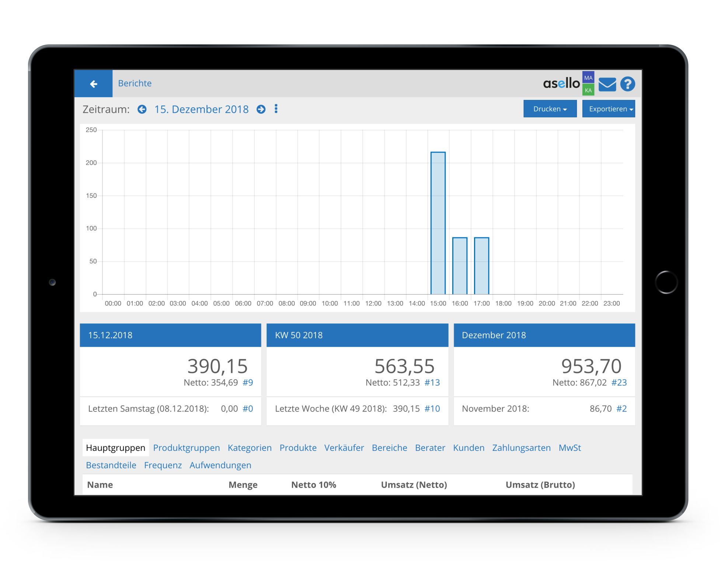
Task: Open the Verkäufer tab
Action: (344, 448)
